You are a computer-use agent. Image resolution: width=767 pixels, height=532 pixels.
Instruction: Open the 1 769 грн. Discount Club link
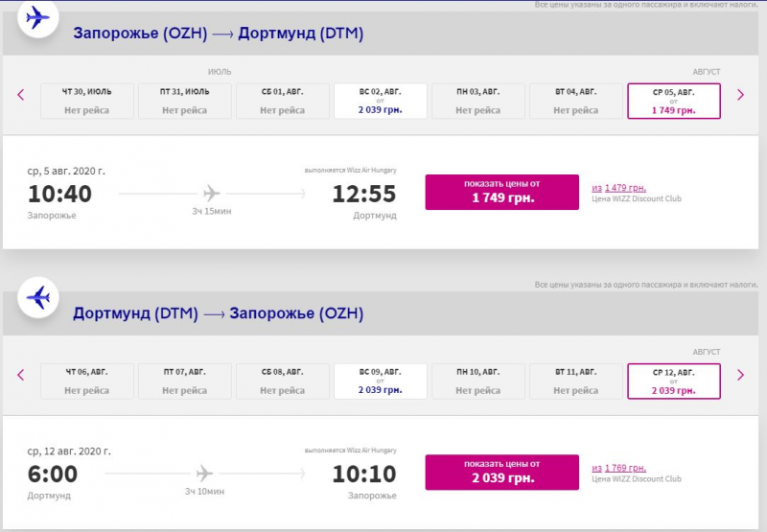pyautogui.click(x=618, y=468)
